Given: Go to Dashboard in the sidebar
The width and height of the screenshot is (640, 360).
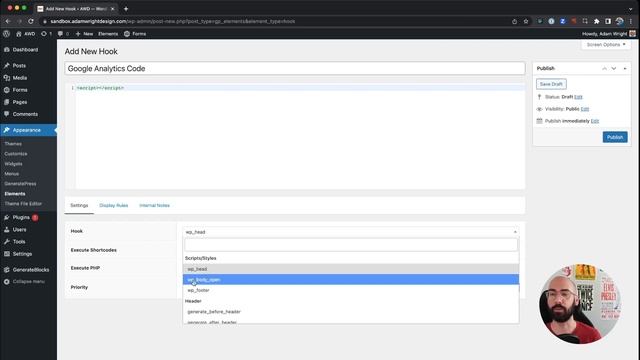Looking at the screenshot, I should (x=25, y=50).
